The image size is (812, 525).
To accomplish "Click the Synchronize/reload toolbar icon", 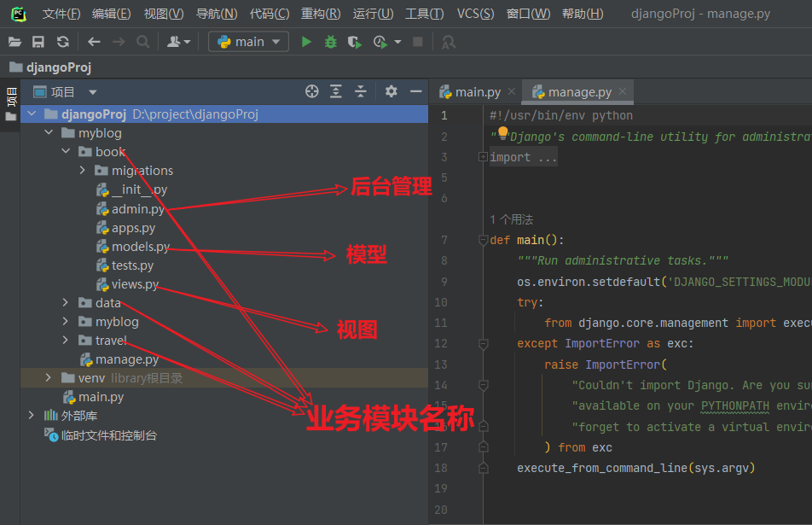I will [62, 42].
